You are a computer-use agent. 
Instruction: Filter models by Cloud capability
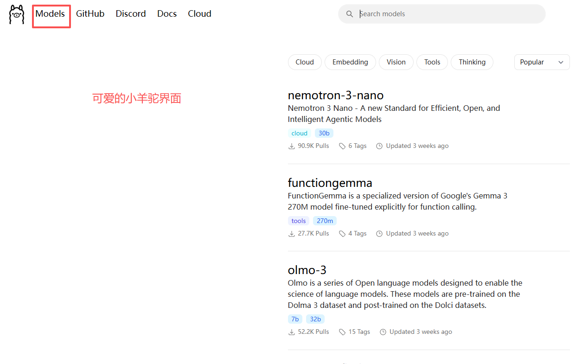coord(305,62)
